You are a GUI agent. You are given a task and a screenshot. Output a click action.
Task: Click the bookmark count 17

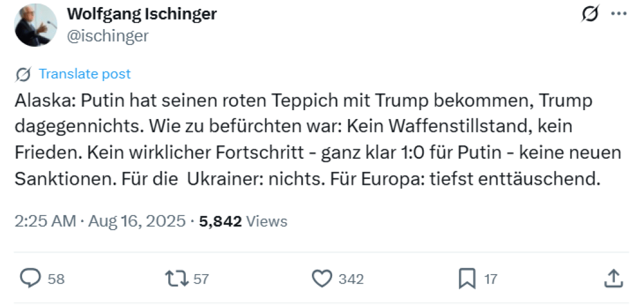pyautogui.click(x=491, y=278)
